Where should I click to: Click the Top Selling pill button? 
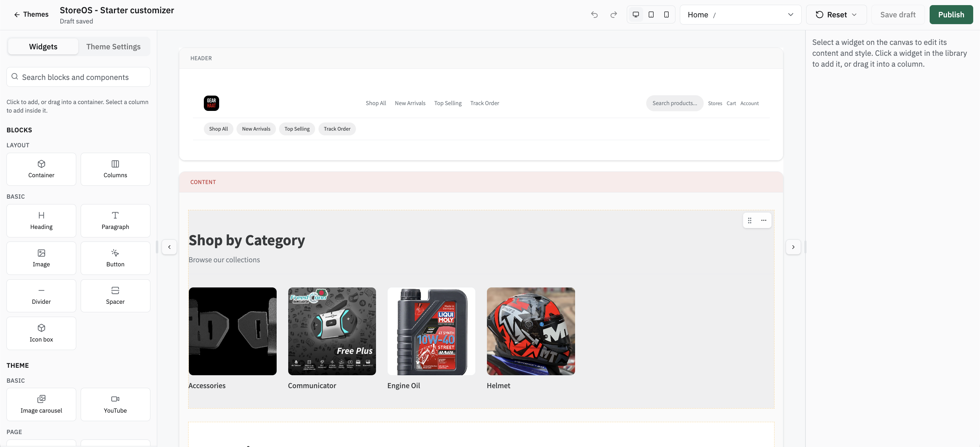[297, 129]
